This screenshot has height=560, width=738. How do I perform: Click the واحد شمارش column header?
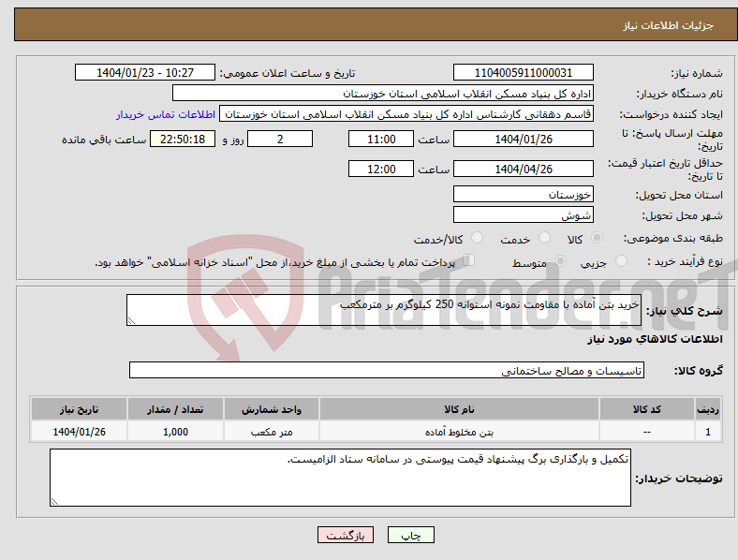click(x=272, y=409)
